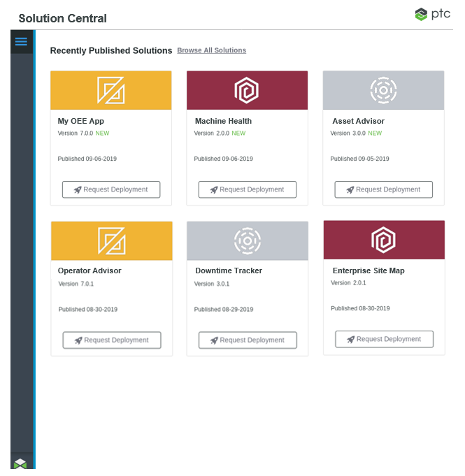Click Version 7.0.0 NEW on My OEE App
The height and width of the screenshot is (476, 465).
83,134
